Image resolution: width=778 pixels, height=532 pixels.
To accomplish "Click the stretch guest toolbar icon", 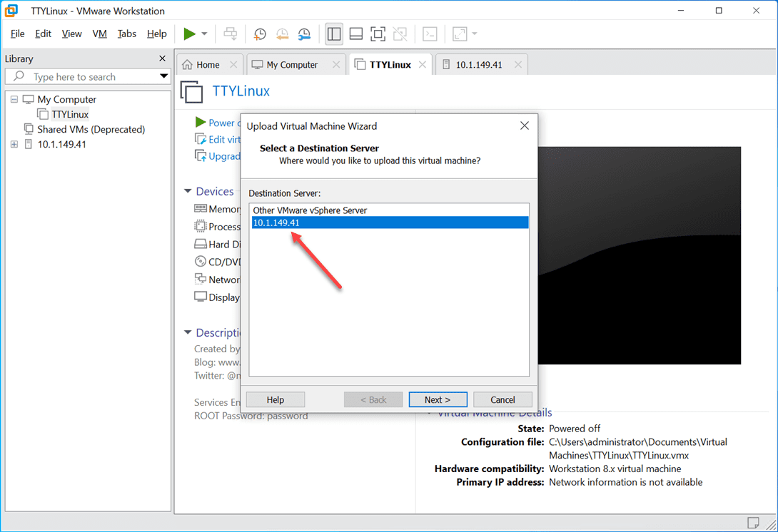I will point(460,34).
